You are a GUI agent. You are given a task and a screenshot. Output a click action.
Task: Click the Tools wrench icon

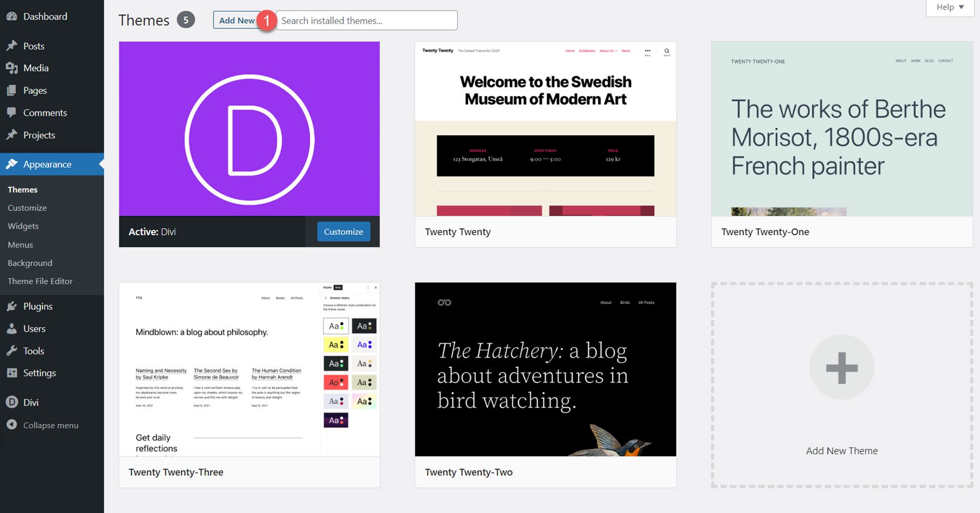11,351
